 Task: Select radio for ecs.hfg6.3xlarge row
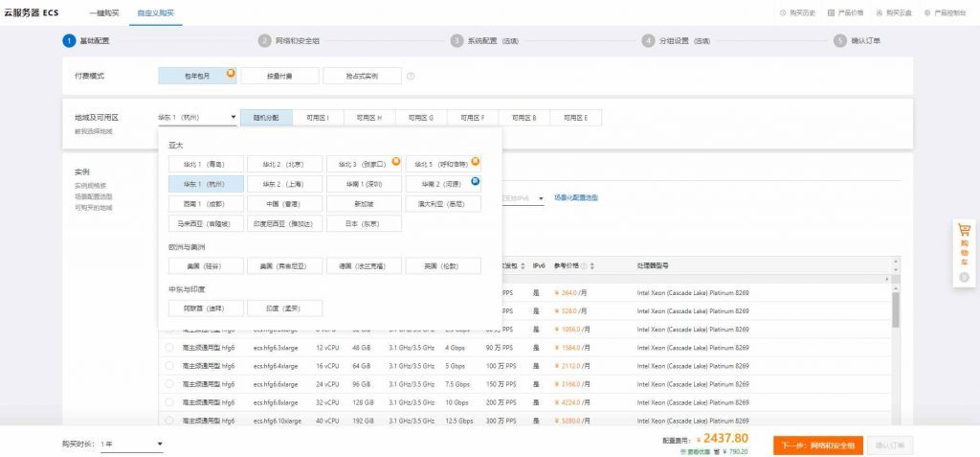(x=169, y=348)
